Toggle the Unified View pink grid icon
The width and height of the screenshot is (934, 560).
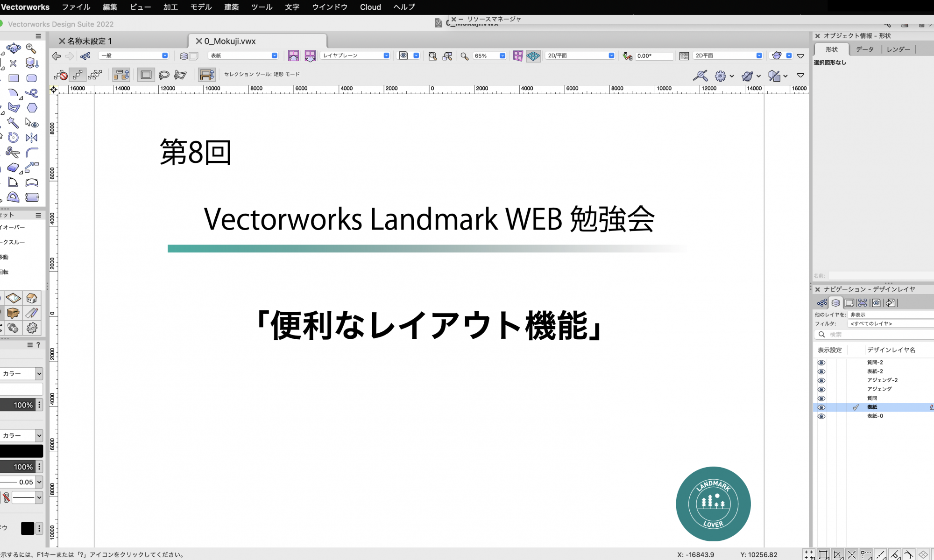click(x=518, y=56)
